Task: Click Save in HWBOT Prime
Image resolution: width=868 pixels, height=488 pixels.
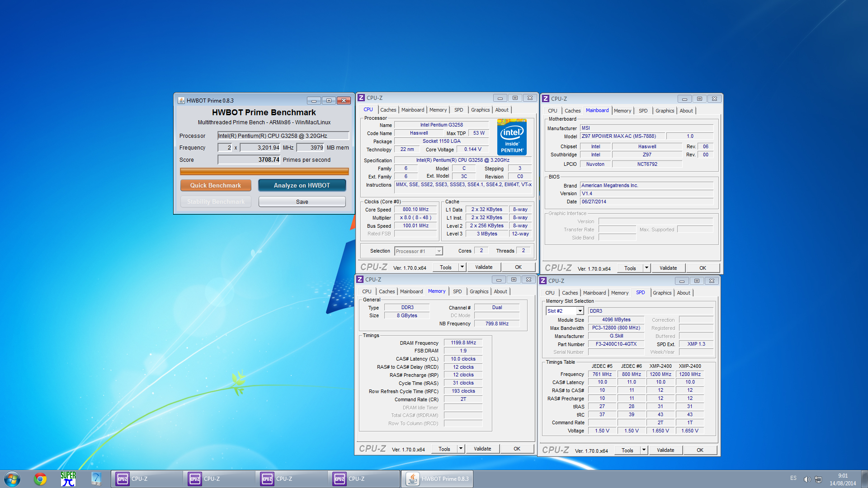Action: tap(302, 202)
